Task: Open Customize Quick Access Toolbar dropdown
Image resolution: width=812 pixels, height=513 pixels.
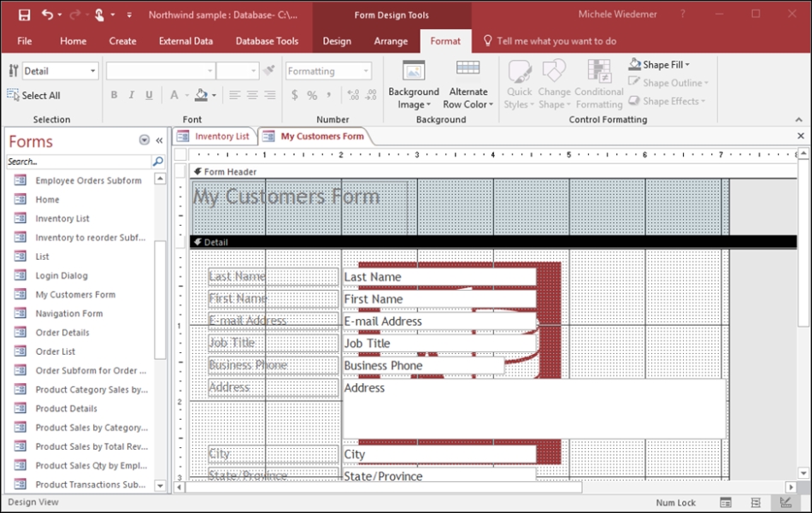Action: point(129,15)
